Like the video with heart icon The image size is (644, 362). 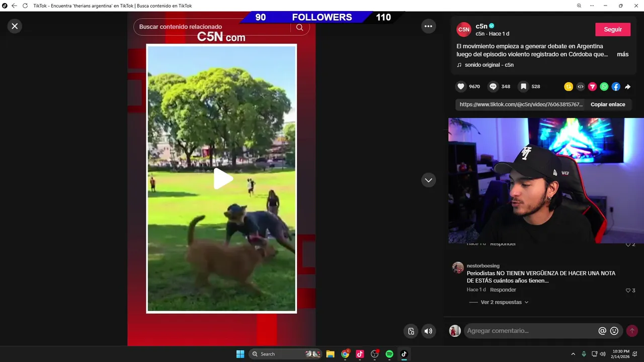coord(460,86)
